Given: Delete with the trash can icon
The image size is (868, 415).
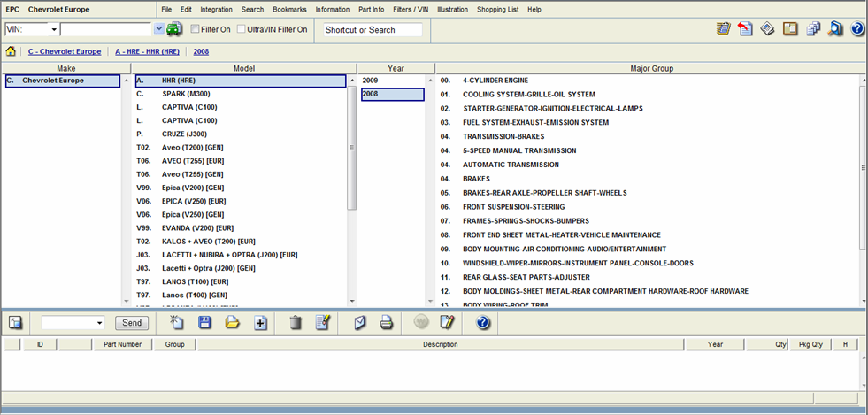Looking at the screenshot, I should coord(296,323).
